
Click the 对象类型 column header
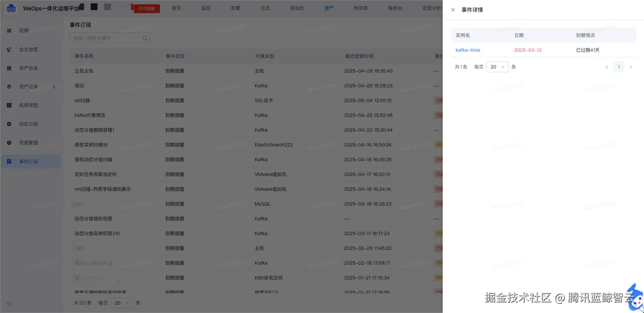click(265, 56)
